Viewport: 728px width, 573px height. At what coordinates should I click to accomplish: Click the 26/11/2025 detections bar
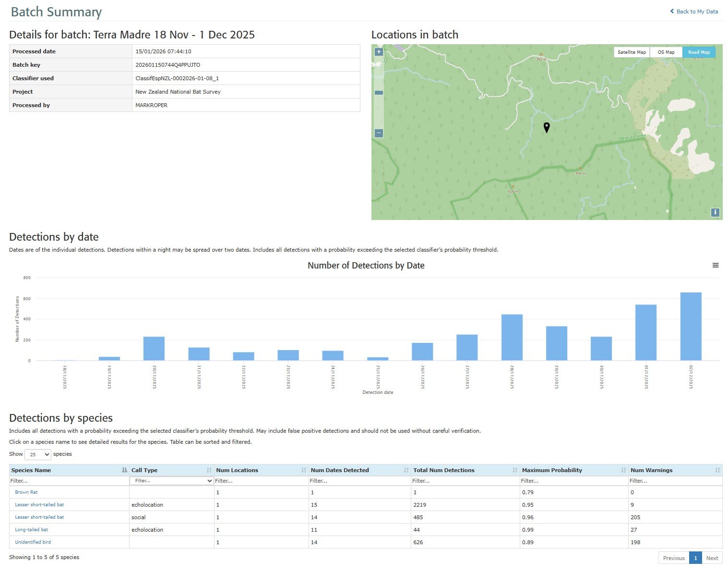(x=422, y=352)
